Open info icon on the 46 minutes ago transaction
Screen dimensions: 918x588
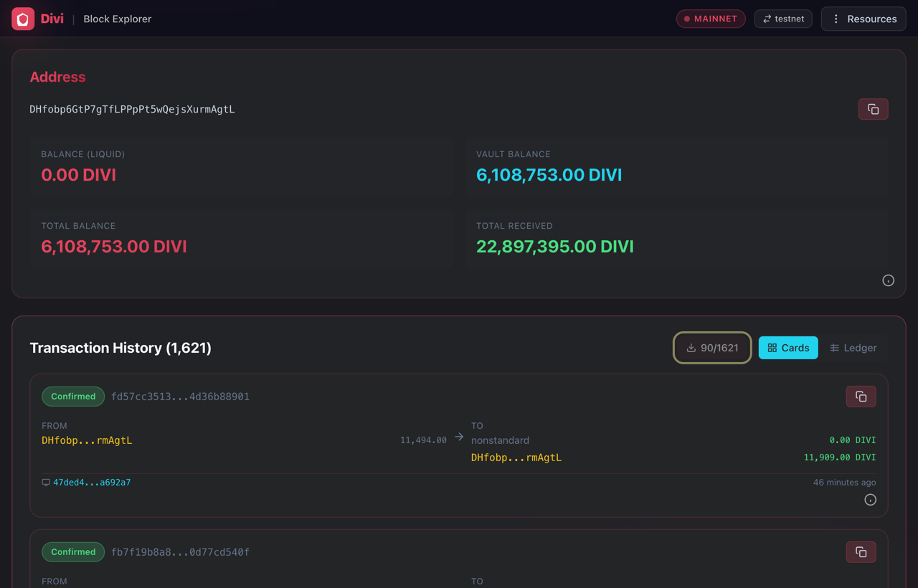pyautogui.click(x=870, y=500)
